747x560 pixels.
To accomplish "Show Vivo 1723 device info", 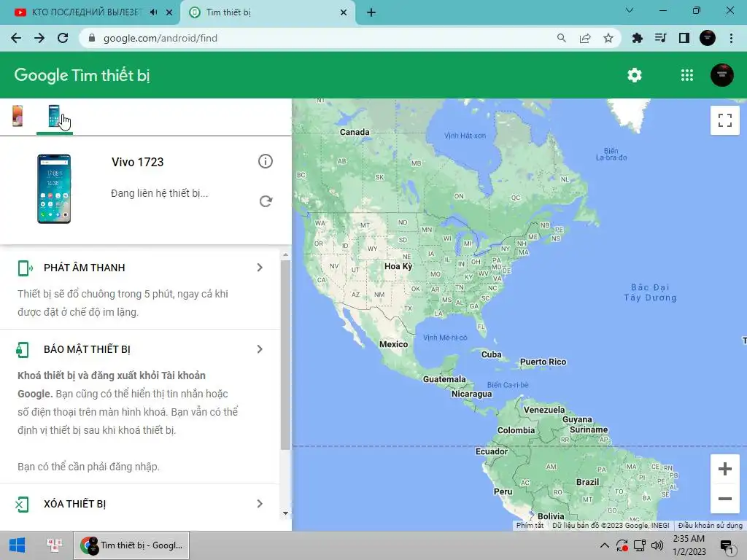I will pos(266,161).
